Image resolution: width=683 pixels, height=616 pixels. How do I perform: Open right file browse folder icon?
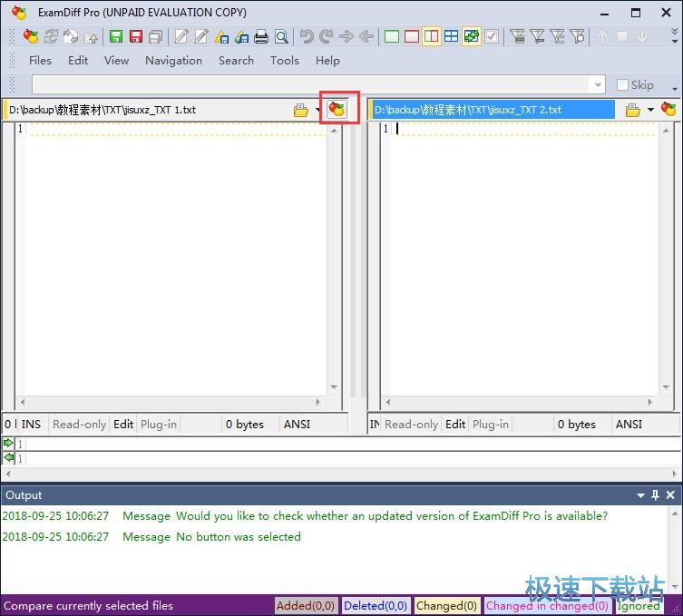(x=632, y=110)
